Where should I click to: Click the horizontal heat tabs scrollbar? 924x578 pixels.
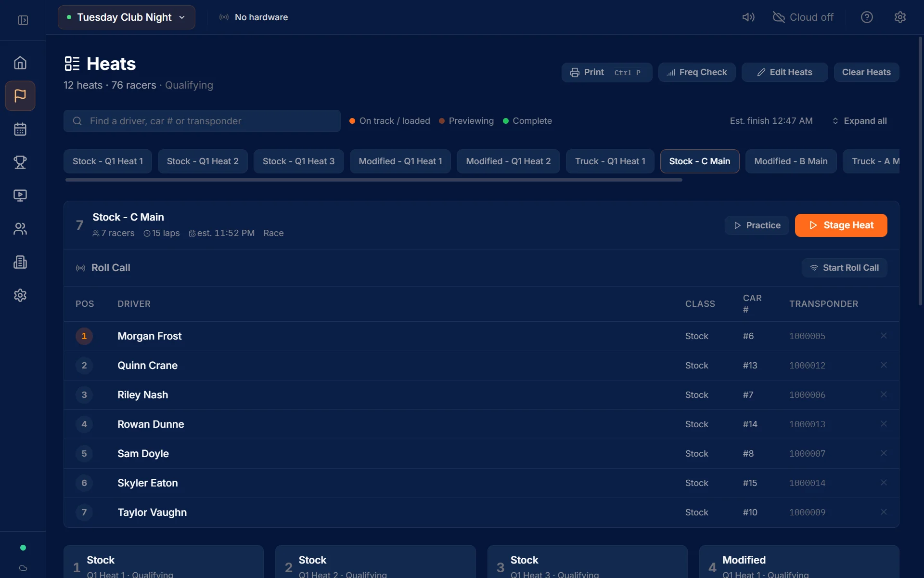click(374, 180)
